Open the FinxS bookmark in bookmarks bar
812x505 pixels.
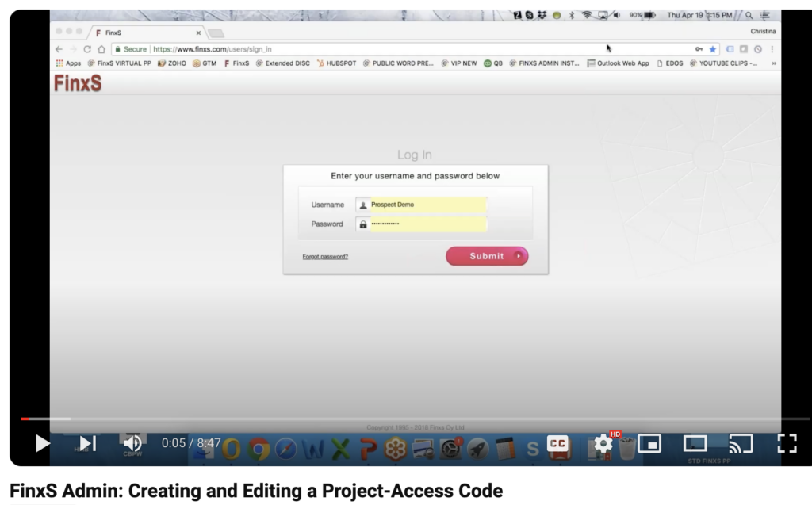tap(236, 63)
